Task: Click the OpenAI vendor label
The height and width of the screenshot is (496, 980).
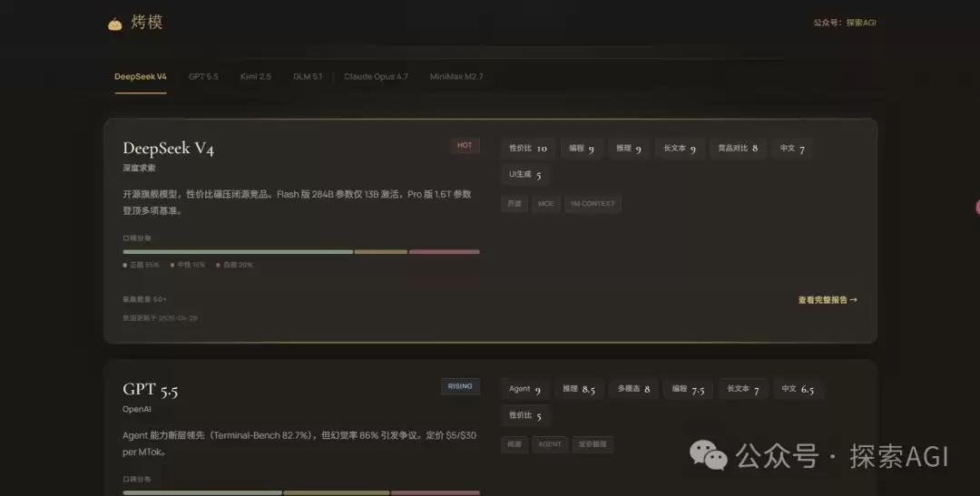Action: pyautogui.click(x=137, y=409)
